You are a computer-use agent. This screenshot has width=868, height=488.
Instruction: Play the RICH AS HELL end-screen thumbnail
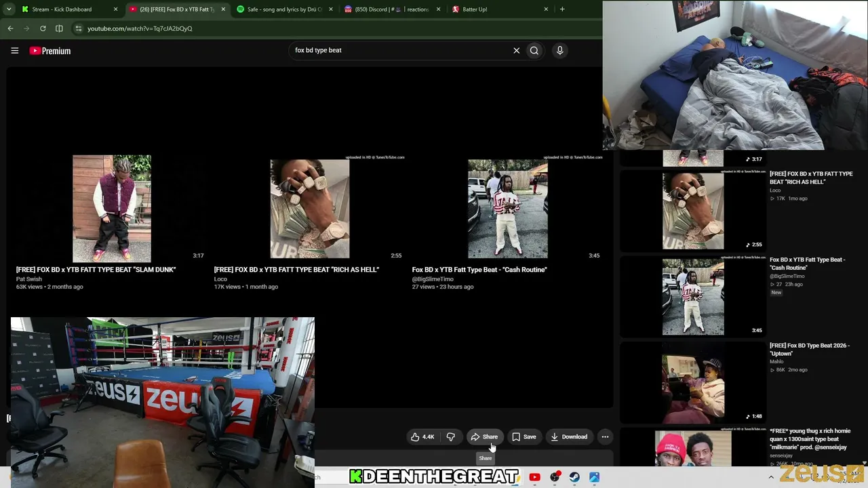coord(310,208)
